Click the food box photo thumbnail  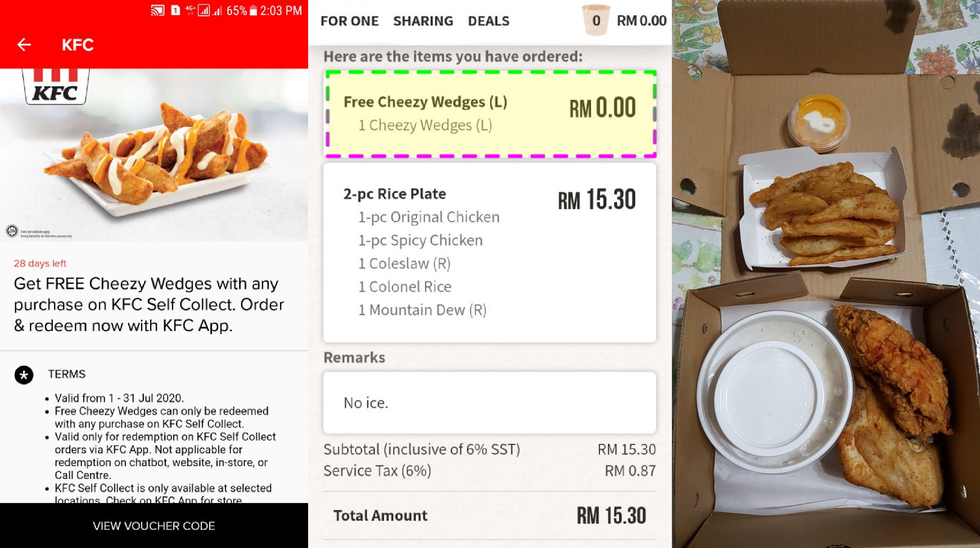coord(826,274)
